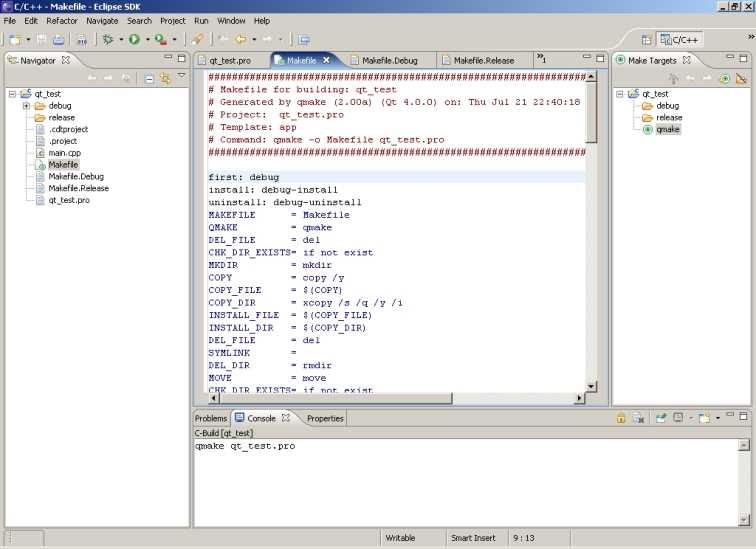Close the Makefile editor tab
Viewport: 756px width, 549px height.
click(x=326, y=60)
